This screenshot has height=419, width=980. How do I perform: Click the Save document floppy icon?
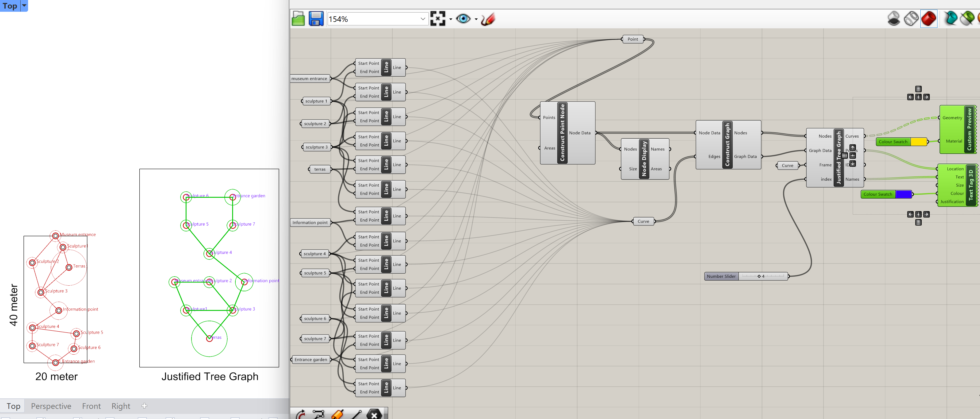tap(316, 19)
